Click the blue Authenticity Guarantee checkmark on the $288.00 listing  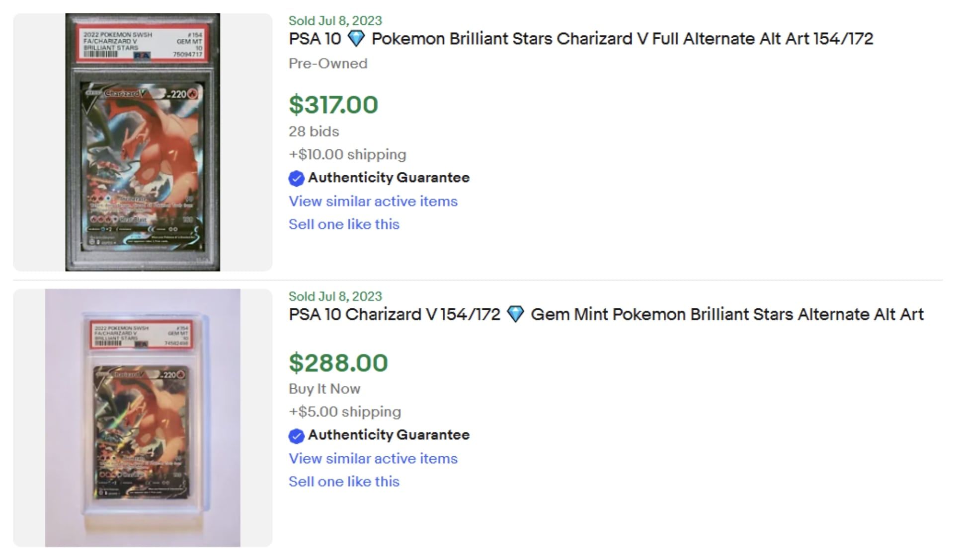click(x=296, y=436)
